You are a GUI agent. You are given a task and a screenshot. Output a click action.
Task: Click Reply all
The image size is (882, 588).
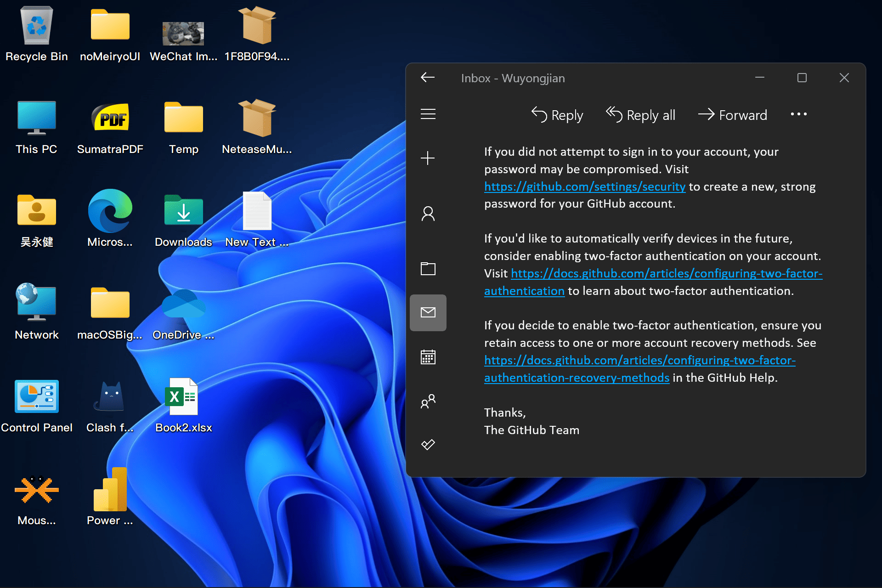(x=640, y=115)
